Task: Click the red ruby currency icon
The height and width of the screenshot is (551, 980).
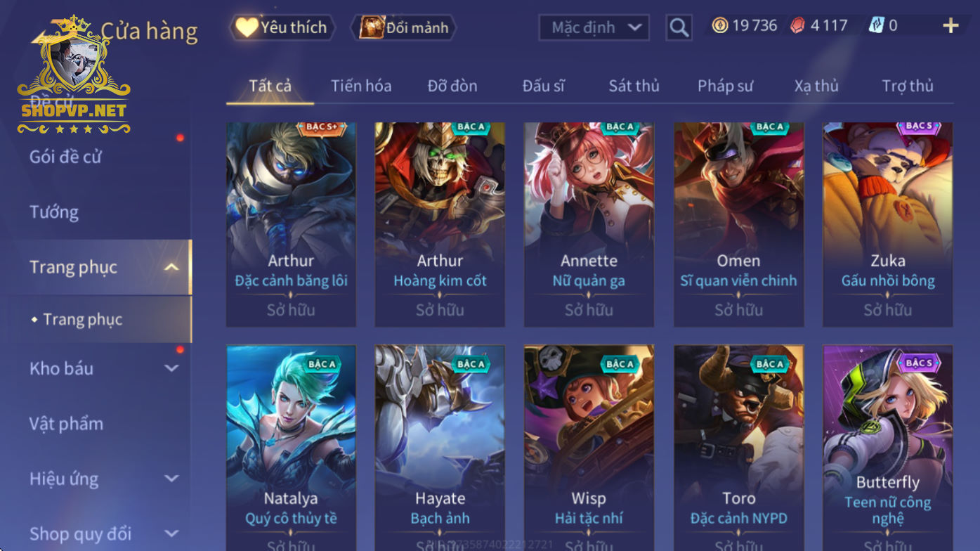Action: coord(797,26)
